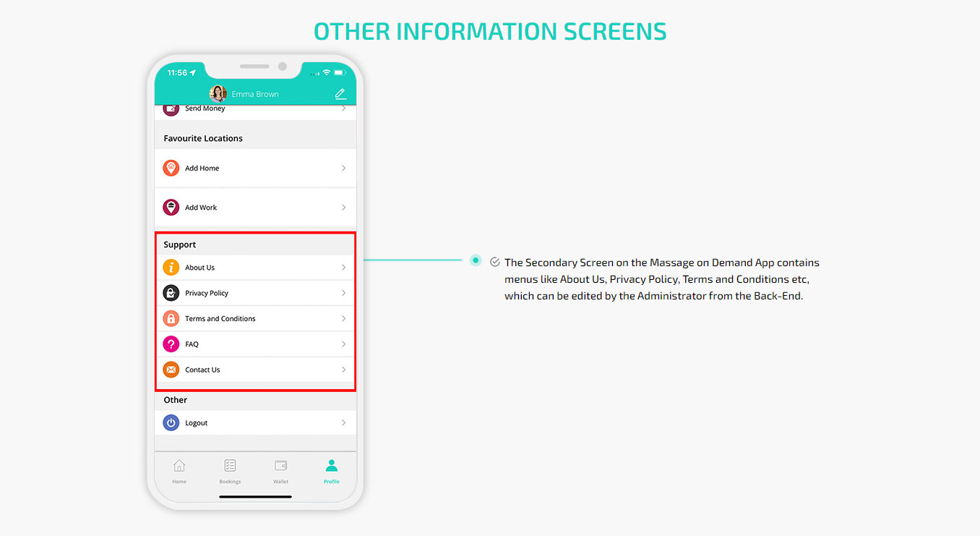This screenshot has height=536, width=980.
Task: Open the chevron on the Contact Us row
Action: click(343, 370)
